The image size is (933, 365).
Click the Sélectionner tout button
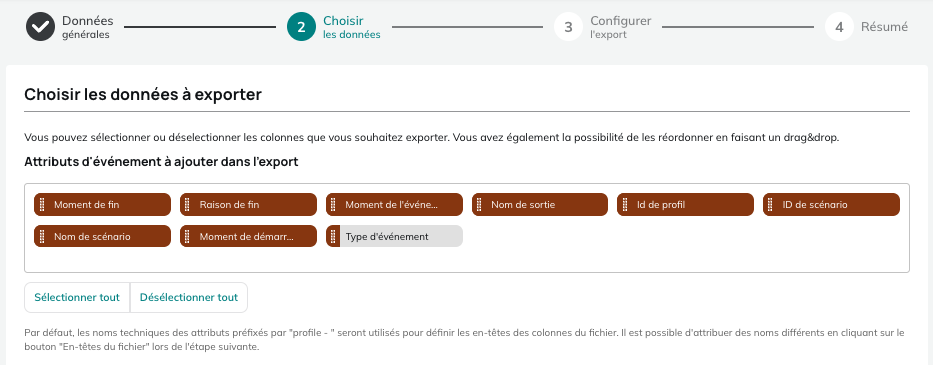[77, 297]
